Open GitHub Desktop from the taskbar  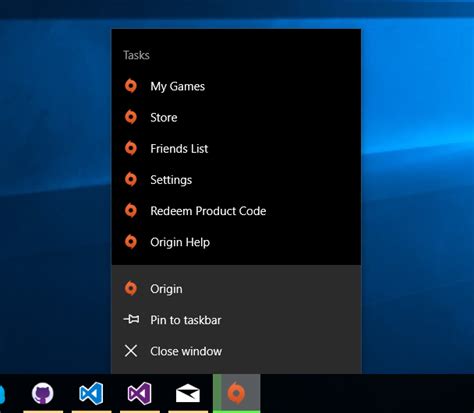(x=43, y=393)
